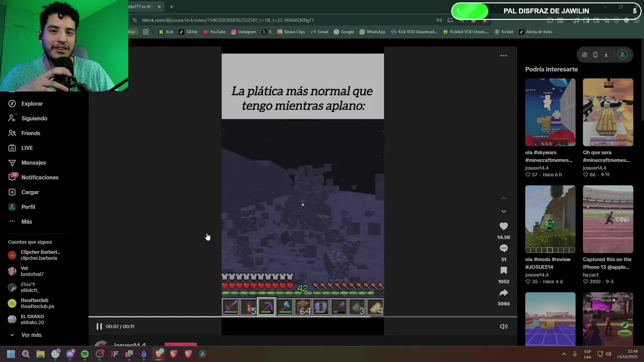Viewport: 644px width, 362px height.
Task: Close the current browser tab
Action: [x=159, y=7]
